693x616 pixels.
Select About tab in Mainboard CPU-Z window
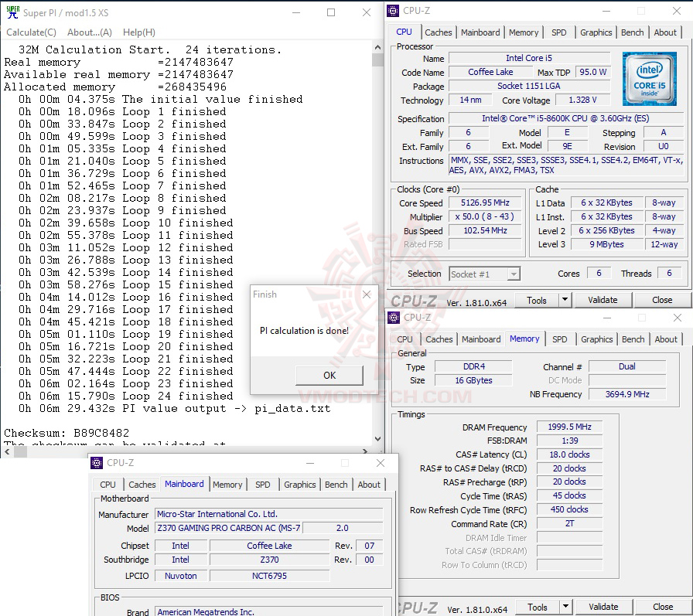369,485
